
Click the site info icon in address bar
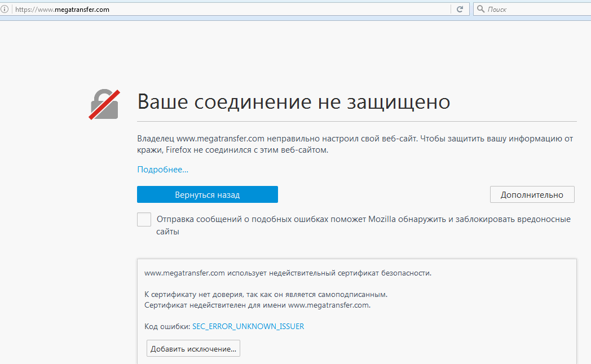pyautogui.click(x=4, y=9)
